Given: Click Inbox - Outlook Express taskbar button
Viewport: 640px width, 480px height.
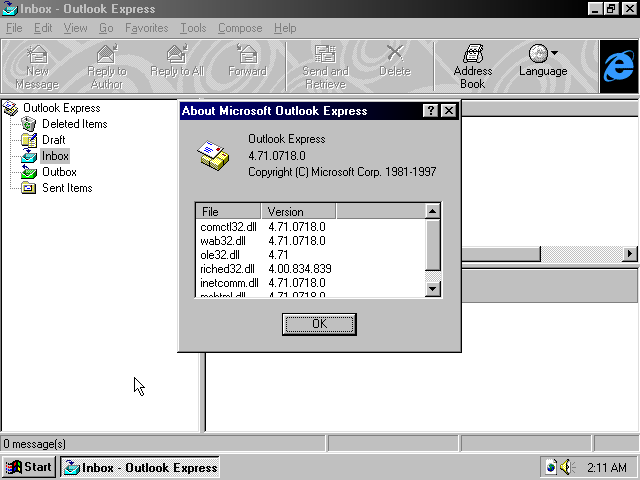Looking at the screenshot, I should coord(140,467).
